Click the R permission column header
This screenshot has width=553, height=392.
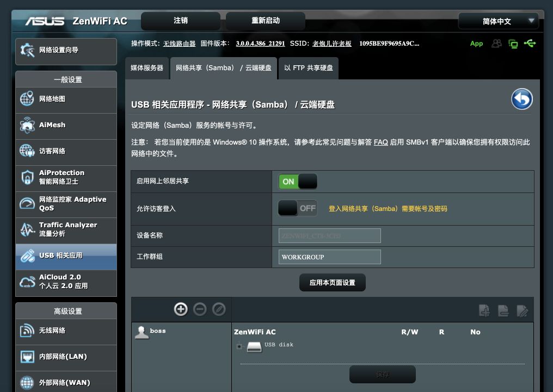tap(441, 332)
